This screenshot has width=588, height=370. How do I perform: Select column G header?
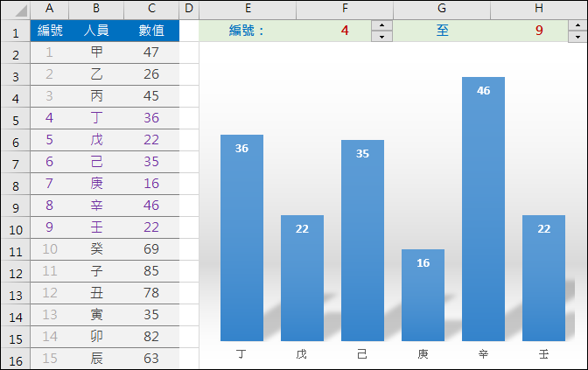pyautogui.click(x=442, y=10)
